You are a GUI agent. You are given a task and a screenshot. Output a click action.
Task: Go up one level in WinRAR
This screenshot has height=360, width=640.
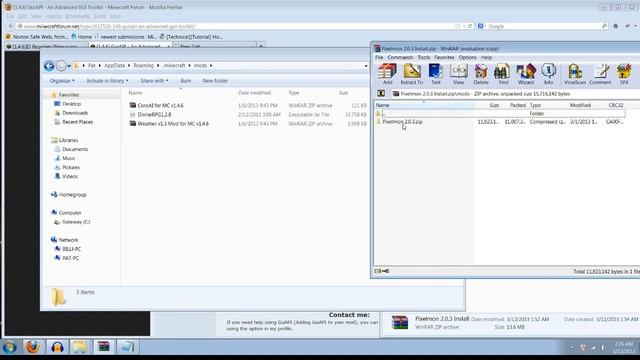(381, 94)
